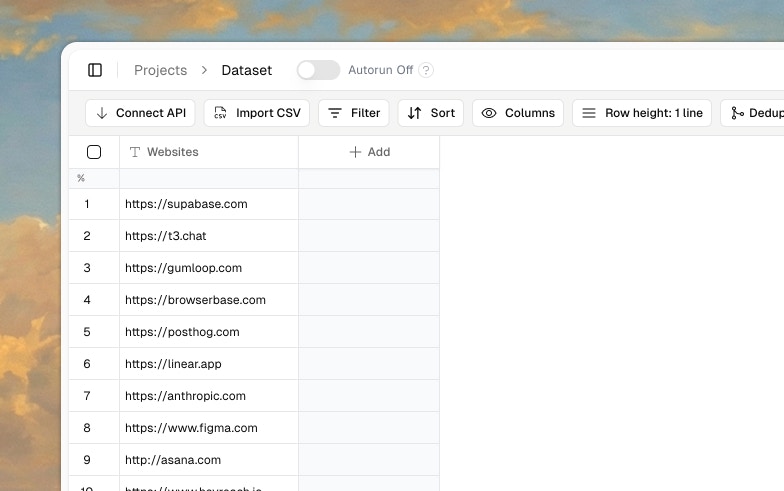The width and height of the screenshot is (784, 491).
Task: Select cell https://t3.chat
Action: point(209,236)
